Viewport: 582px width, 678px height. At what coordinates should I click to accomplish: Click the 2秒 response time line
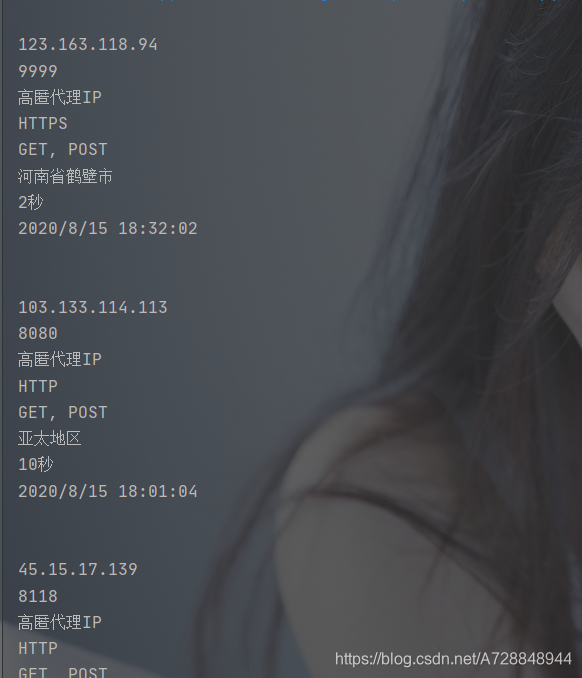click(31, 202)
